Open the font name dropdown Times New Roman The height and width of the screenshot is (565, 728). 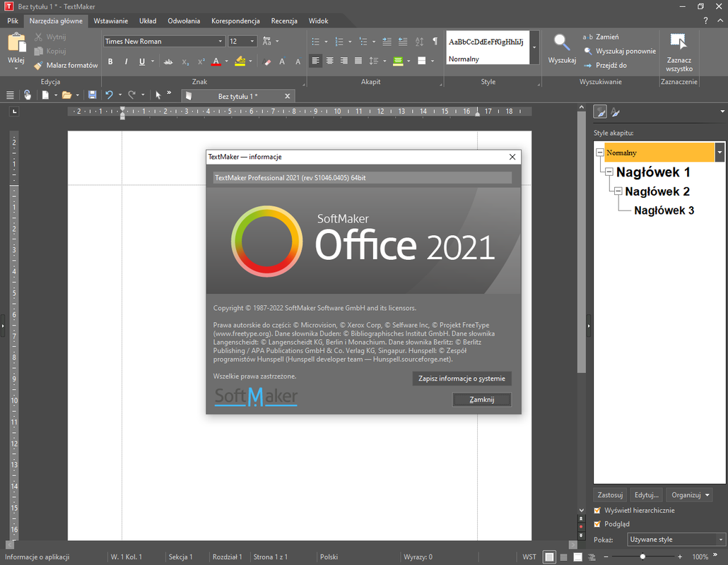(x=221, y=41)
